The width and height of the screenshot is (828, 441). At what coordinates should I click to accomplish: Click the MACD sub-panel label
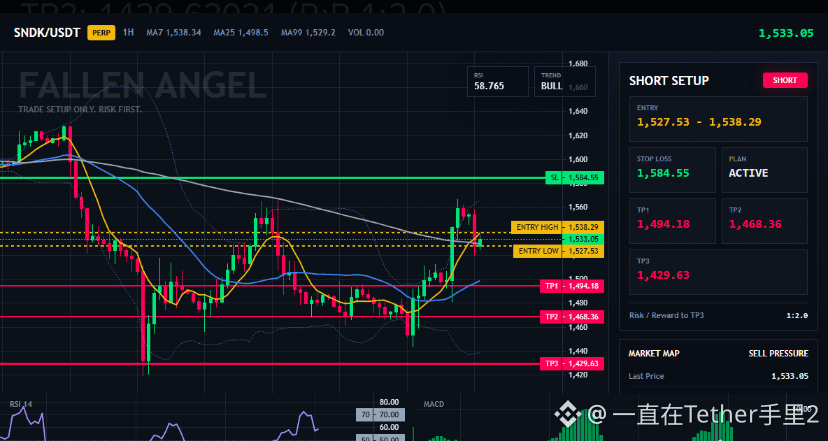434,404
